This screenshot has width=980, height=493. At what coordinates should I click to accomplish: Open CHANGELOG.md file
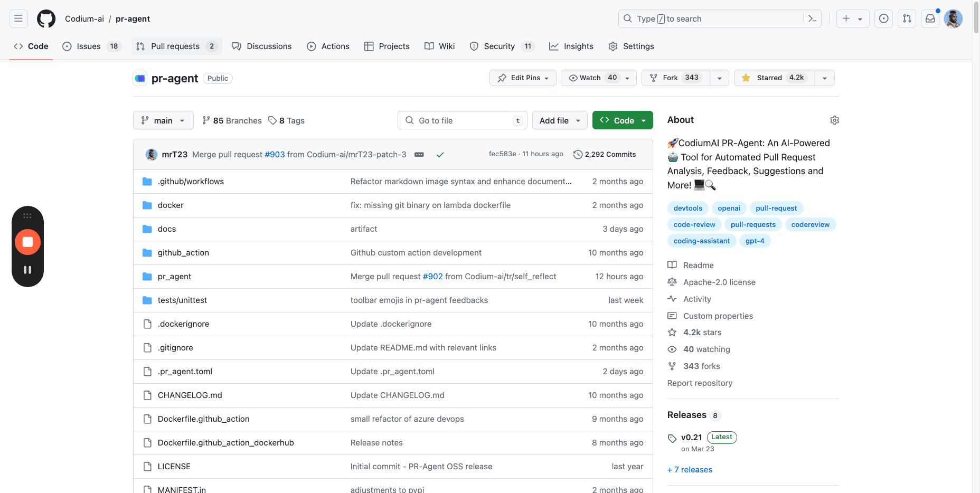pyautogui.click(x=190, y=395)
